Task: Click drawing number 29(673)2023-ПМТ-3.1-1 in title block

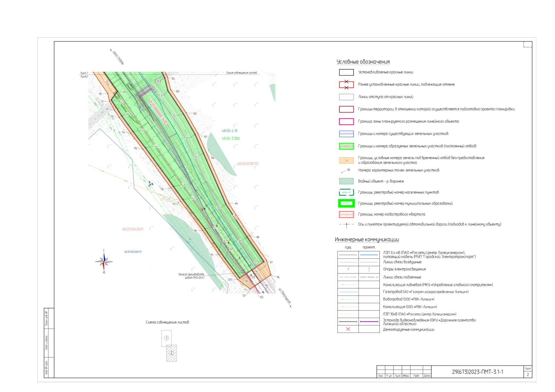Action: coord(477,372)
